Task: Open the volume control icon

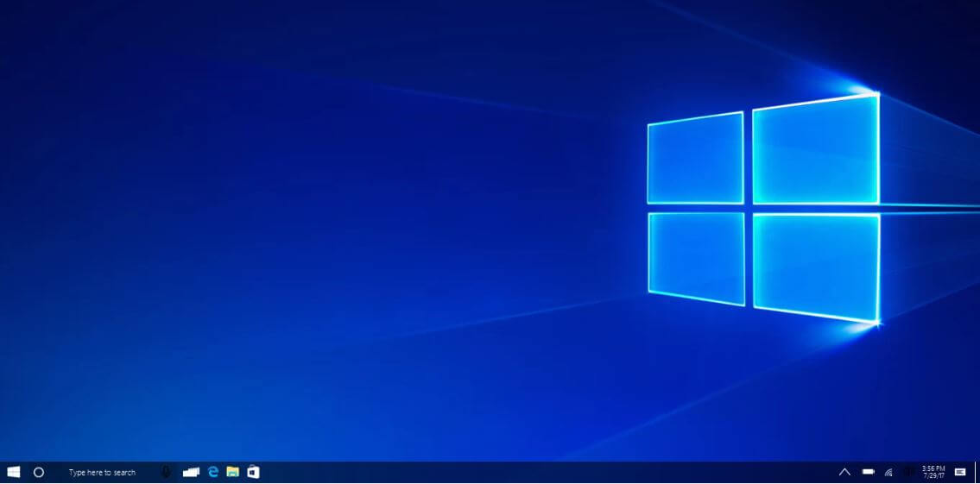Action: click(908, 472)
